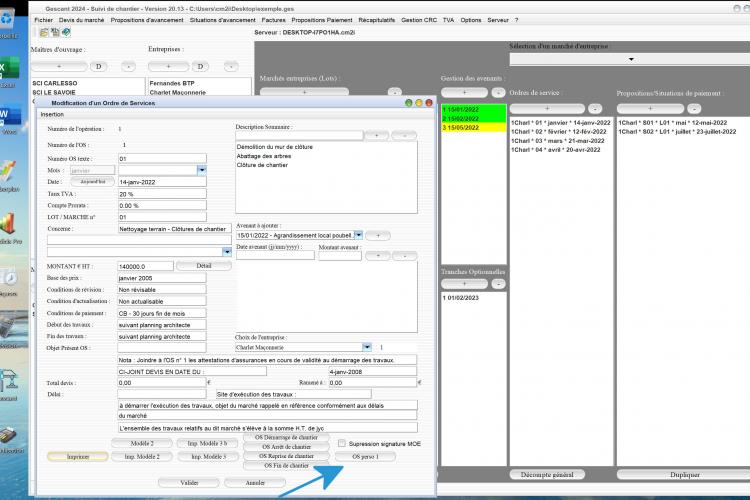Screen dimensions: 750x500
Task: Launch Word from the desktop icon
Action: pos(10,119)
